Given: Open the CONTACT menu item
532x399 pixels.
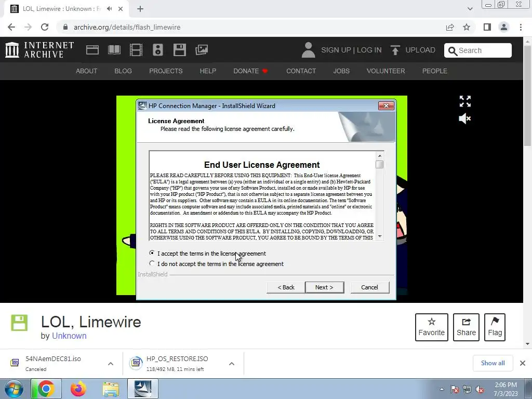Looking at the screenshot, I should (301, 71).
